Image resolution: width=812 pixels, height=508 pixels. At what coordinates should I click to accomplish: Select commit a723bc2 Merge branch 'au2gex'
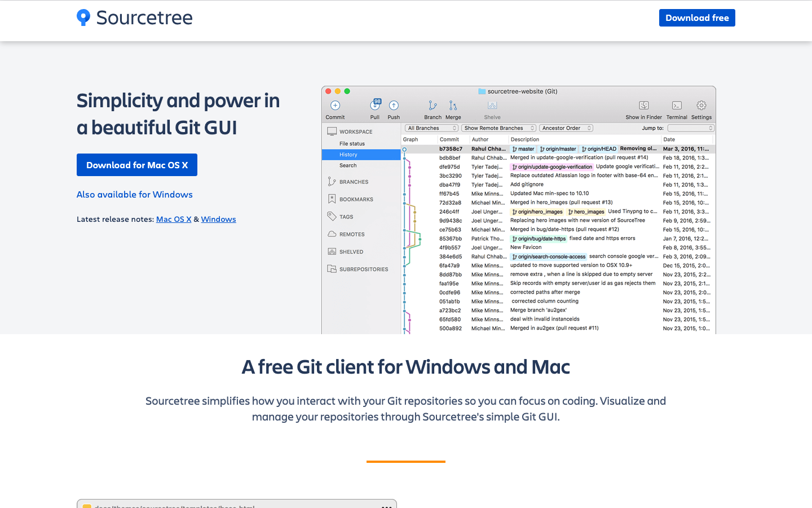point(558,310)
